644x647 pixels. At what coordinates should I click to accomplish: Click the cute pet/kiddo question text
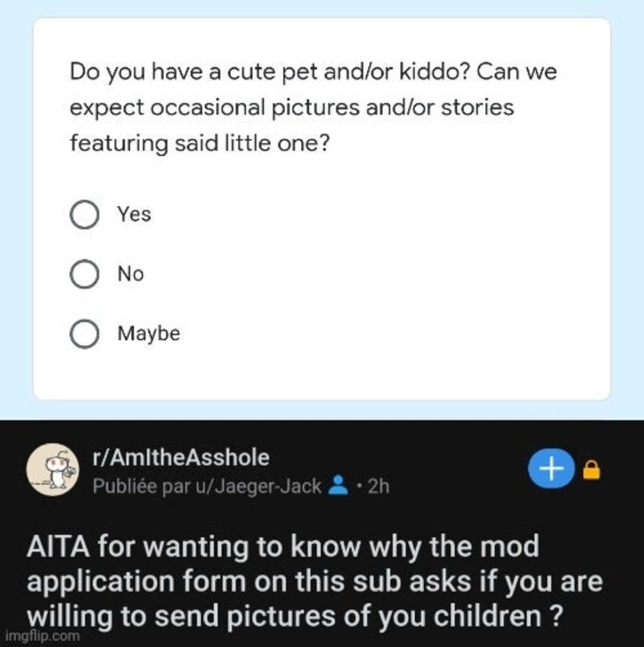[313, 107]
